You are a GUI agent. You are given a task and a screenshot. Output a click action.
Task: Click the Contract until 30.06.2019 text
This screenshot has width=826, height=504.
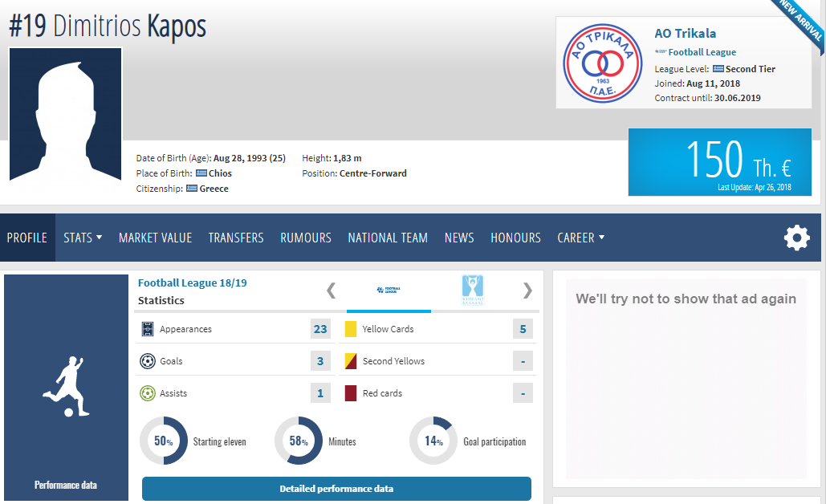click(707, 98)
